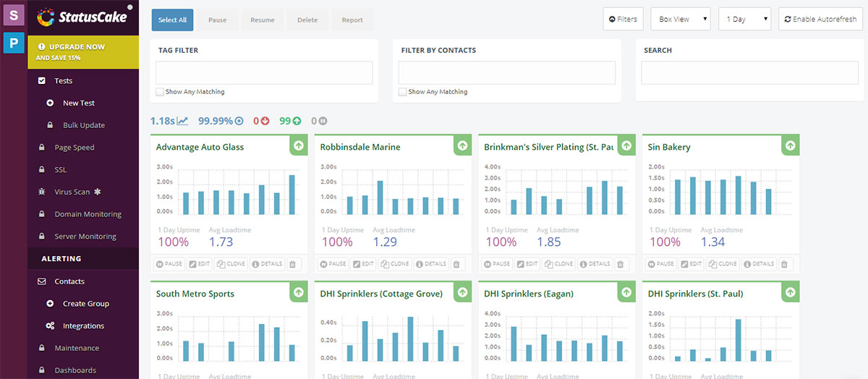Click the red down tests count icon
The height and width of the screenshot is (379, 868).
(x=265, y=121)
